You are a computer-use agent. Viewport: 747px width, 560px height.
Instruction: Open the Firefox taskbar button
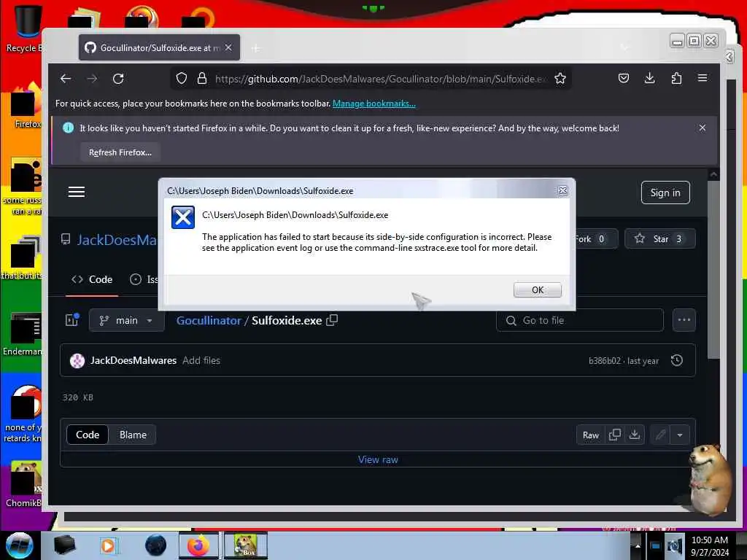tap(198, 545)
